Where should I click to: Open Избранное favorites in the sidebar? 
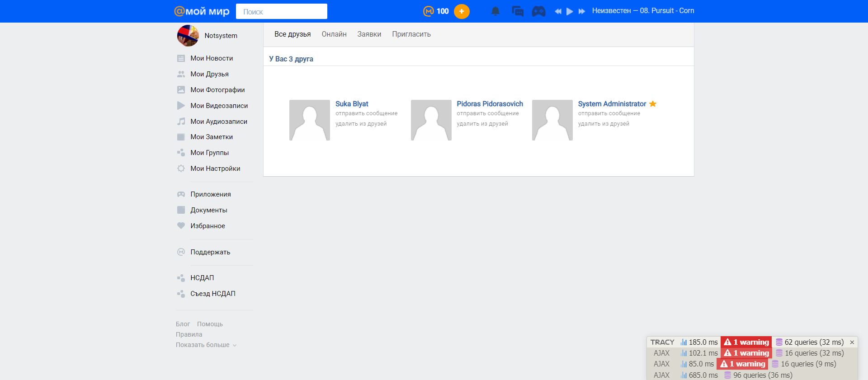click(x=208, y=226)
